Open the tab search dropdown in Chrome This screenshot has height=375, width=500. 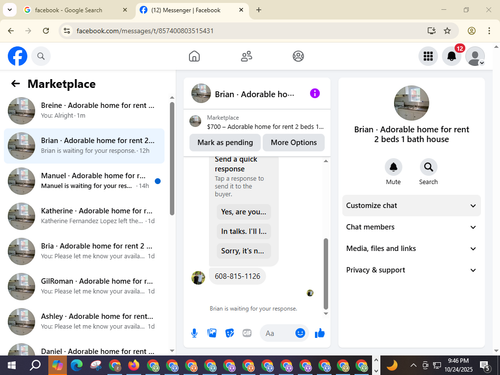10,10
